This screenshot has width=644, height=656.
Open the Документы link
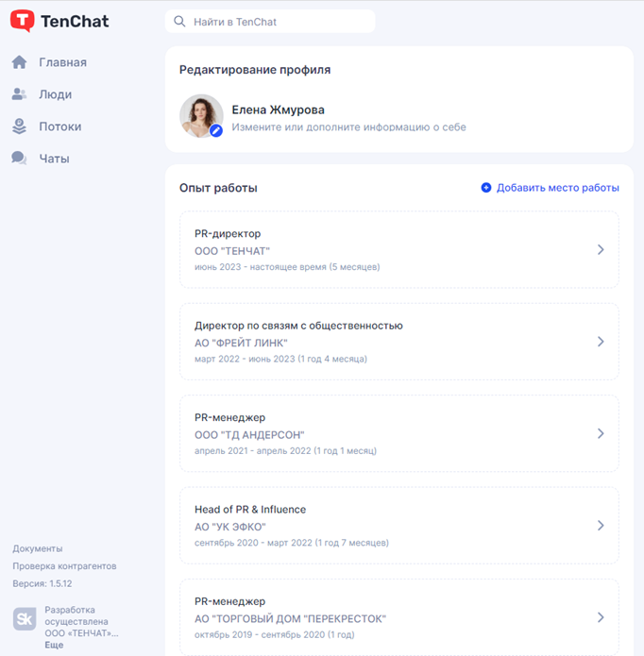[x=38, y=548]
